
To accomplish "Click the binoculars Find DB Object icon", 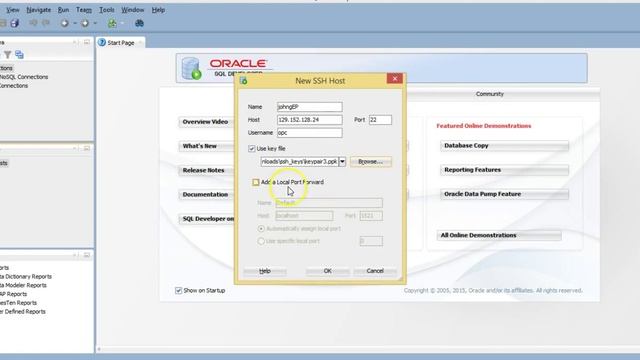I will pyautogui.click(x=139, y=23).
